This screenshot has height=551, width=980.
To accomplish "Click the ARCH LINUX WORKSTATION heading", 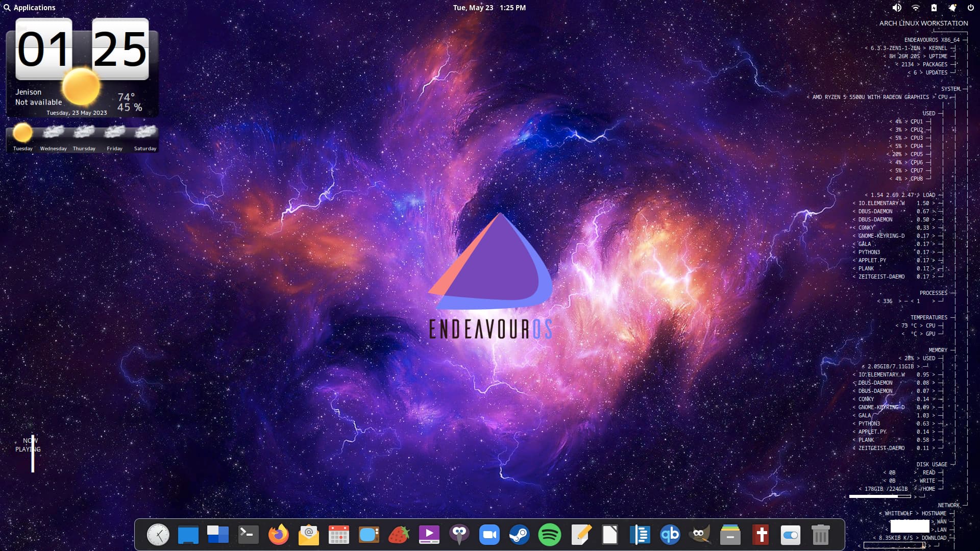I will point(923,23).
